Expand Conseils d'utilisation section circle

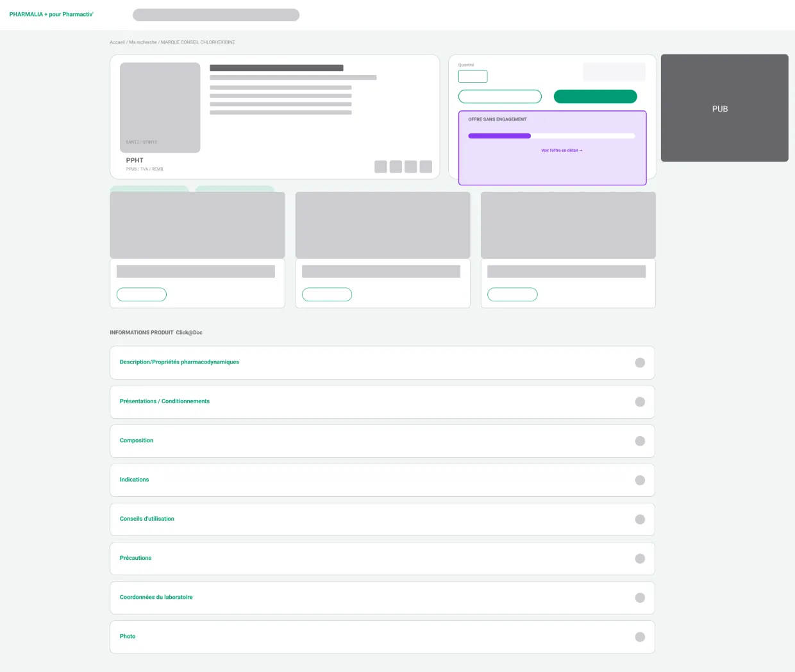click(x=640, y=519)
